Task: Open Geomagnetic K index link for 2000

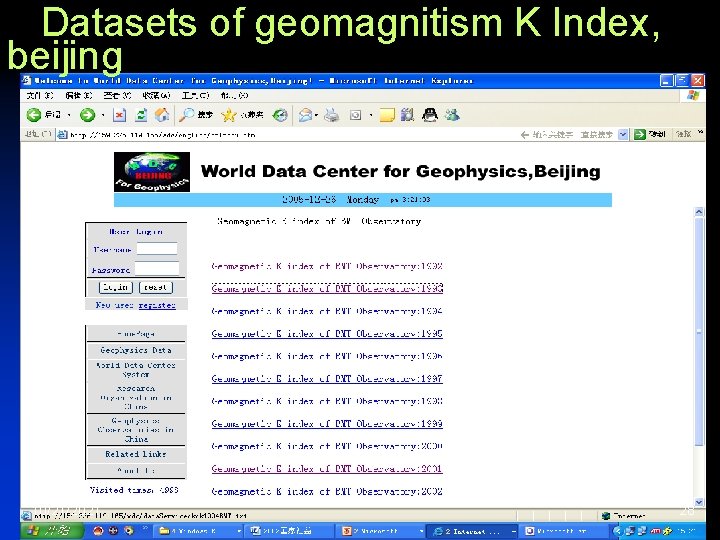Action: [x=327, y=446]
